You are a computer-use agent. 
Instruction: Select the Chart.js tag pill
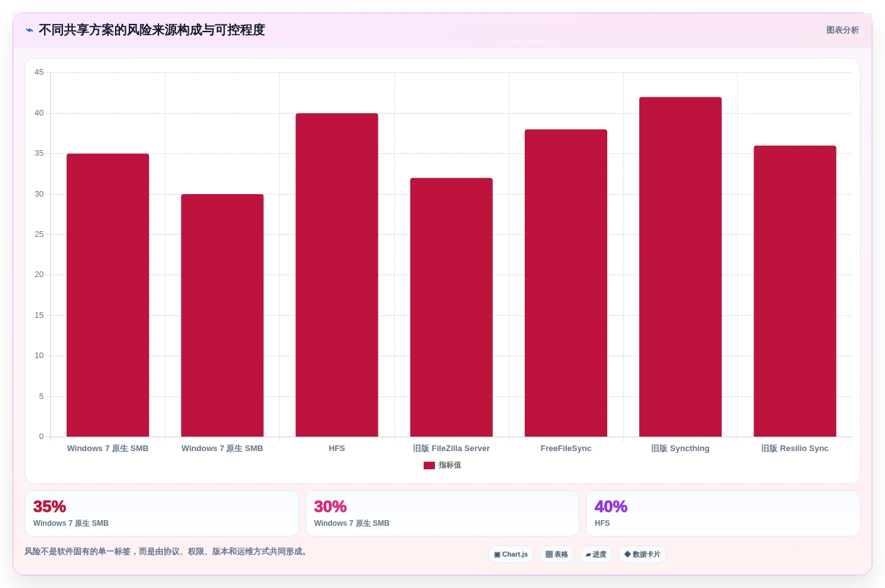(511, 555)
